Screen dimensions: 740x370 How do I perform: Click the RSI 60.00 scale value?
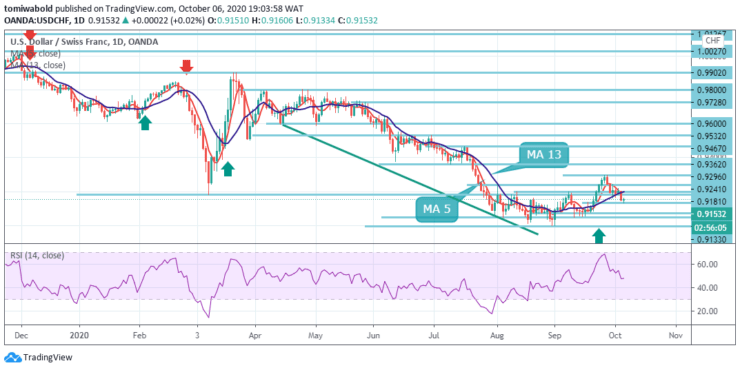pos(707,265)
